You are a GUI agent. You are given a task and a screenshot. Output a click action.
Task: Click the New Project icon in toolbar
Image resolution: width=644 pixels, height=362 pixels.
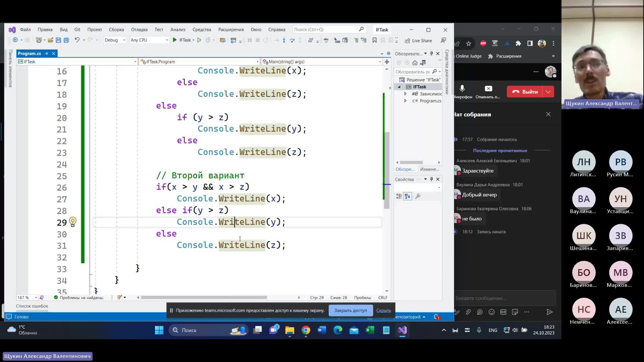(39, 40)
